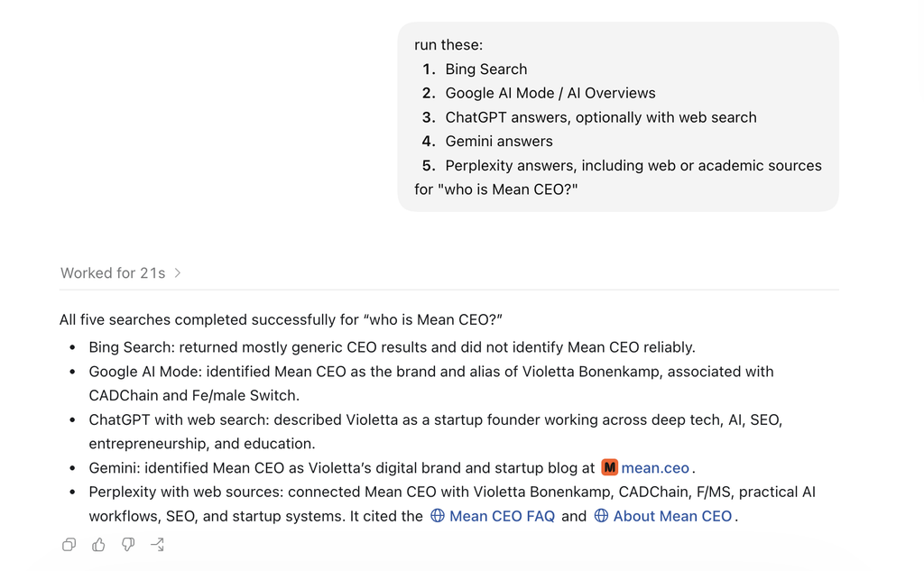Click the globe icon beside Mean CEO FAQ

click(438, 516)
